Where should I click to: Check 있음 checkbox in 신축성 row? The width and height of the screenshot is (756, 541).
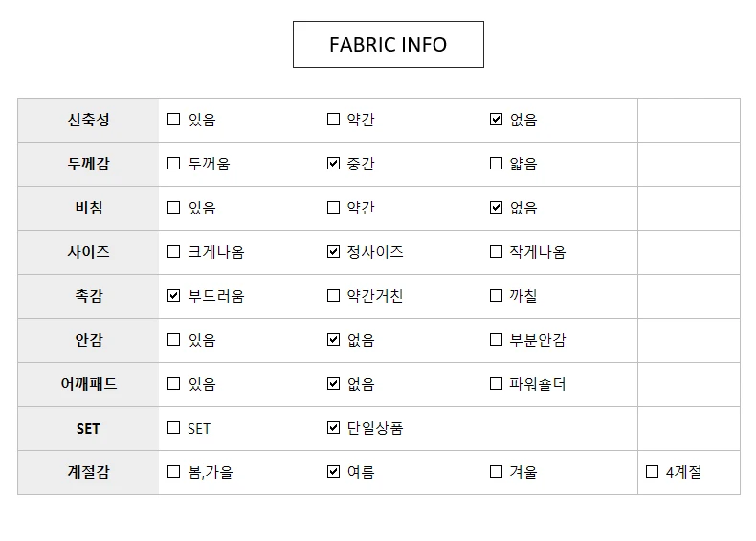(x=173, y=120)
